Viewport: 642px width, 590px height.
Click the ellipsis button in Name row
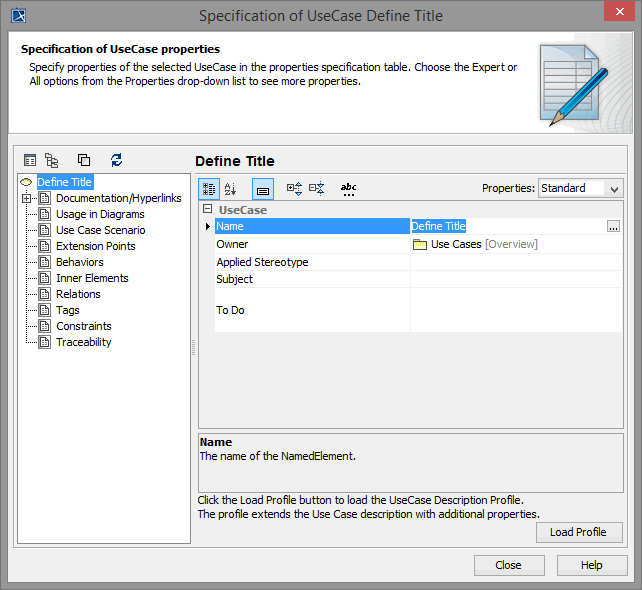click(613, 227)
